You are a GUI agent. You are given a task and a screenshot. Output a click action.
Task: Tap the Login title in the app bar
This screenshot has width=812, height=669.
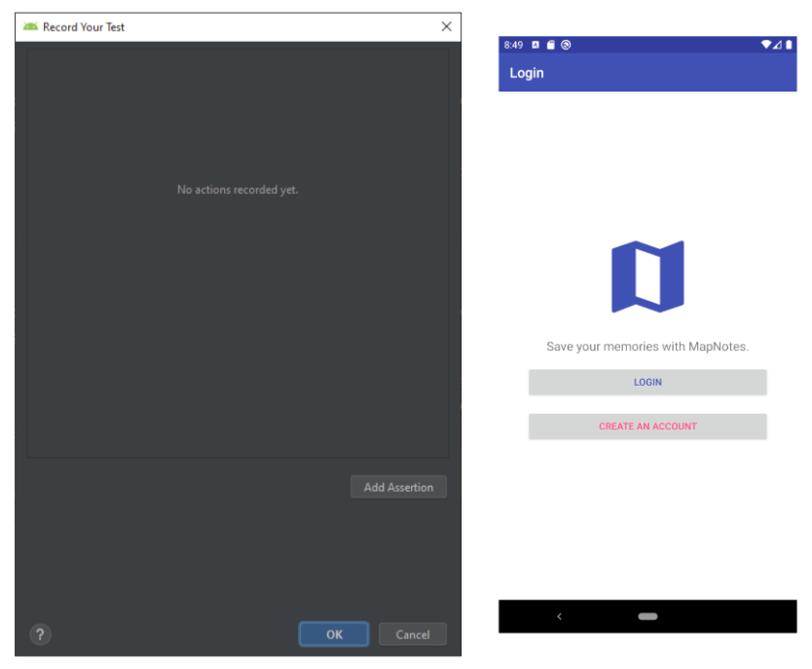click(x=527, y=73)
